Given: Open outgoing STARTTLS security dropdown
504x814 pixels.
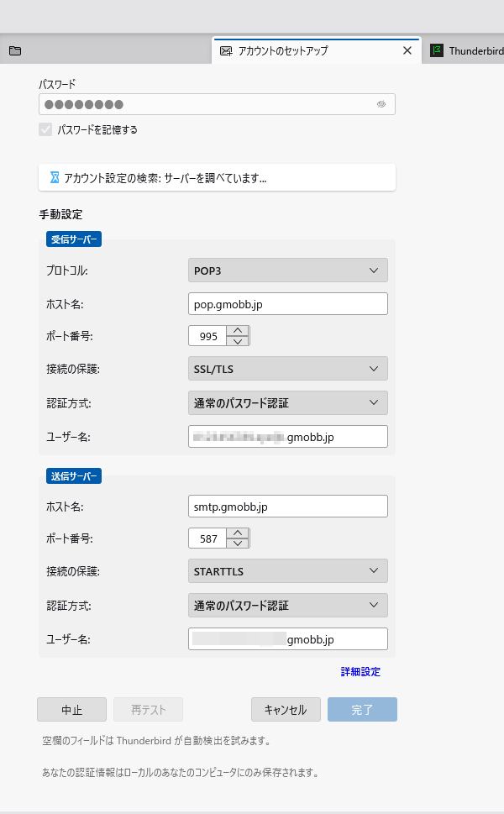Looking at the screenshot, I should point(287,571).
